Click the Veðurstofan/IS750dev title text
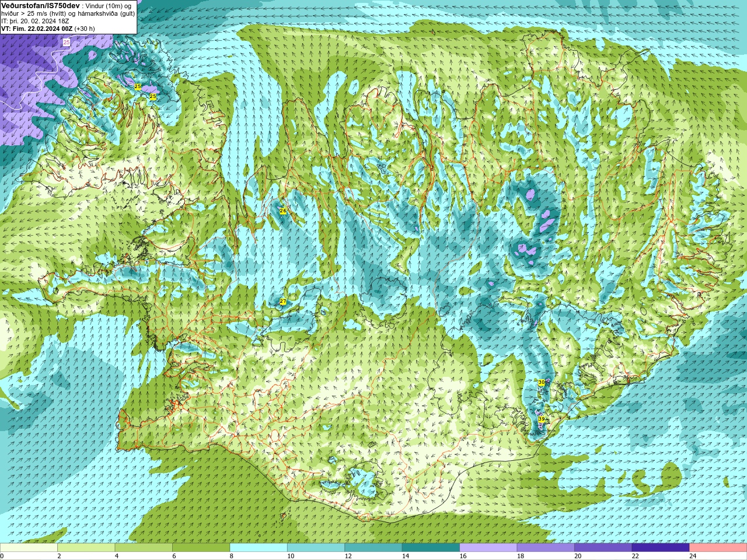Viewport: 747px width, 560px height. coord(41,5)
